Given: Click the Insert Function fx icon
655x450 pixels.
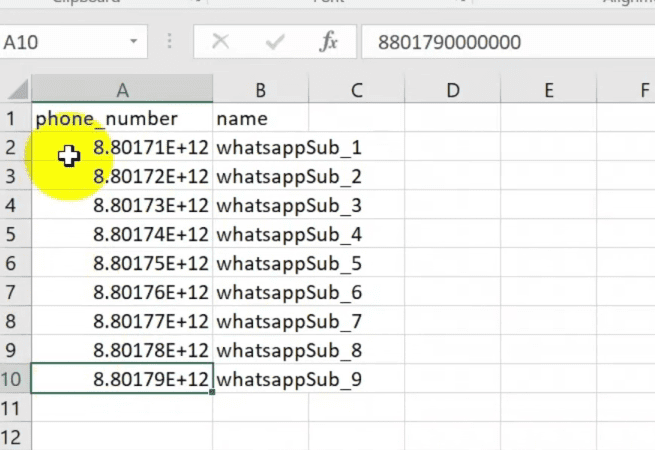Looking at the screenshot, I should [328, 42].
